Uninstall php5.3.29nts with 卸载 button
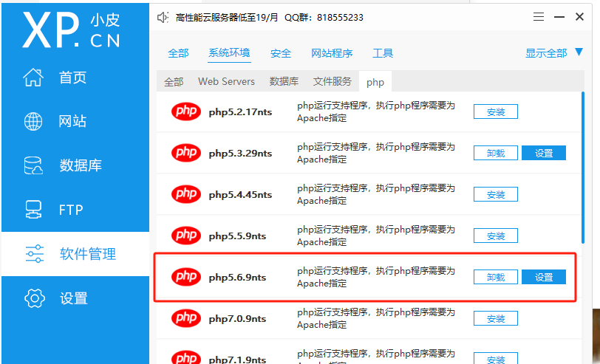The width and height of the screenshot is (600, 364). pyautogui.click(x=496, y=153)
